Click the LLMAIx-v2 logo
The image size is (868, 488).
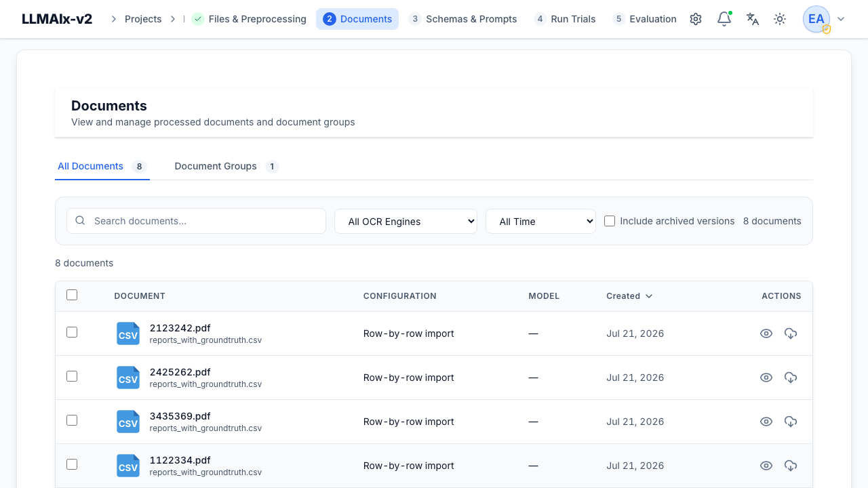[57, 19]
